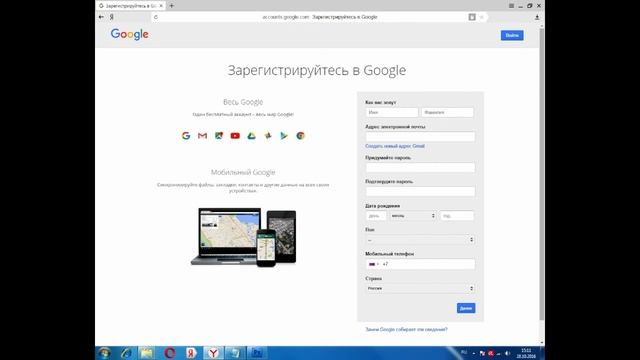Click the Chrome service icon
Screen dimensions: 640x360
pyautogui.click(x=300, y=136)
